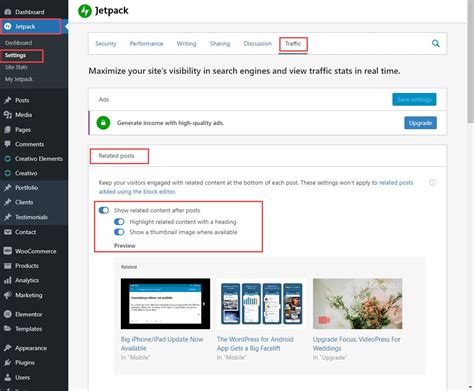
Task: Click the Pages icon in sidebar
Action: pos(7,130)
